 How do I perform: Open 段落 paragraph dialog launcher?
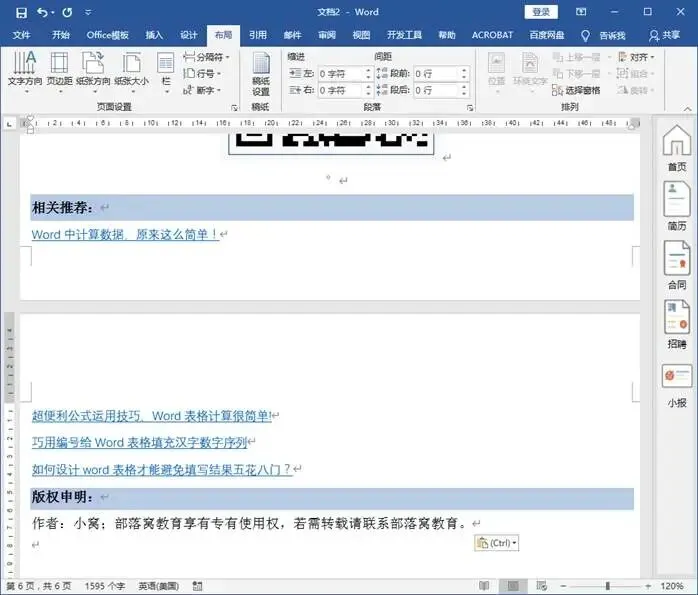click(470, 107)
